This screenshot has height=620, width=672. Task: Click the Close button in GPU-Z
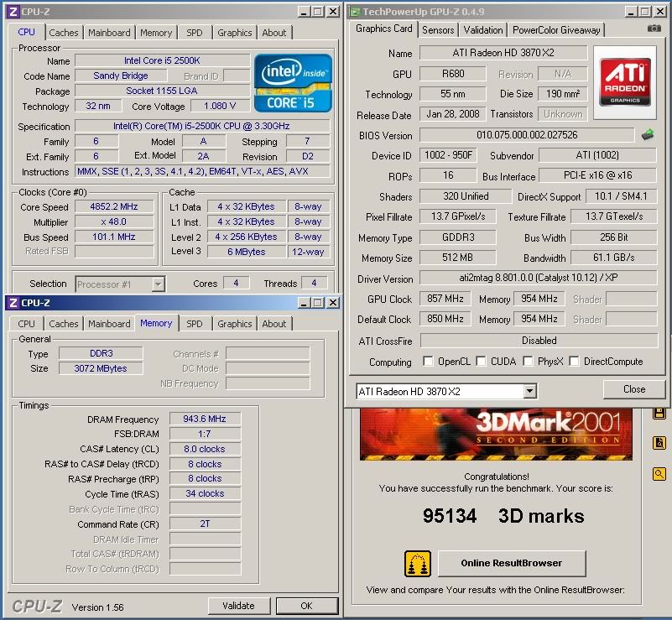click(634, 389)
